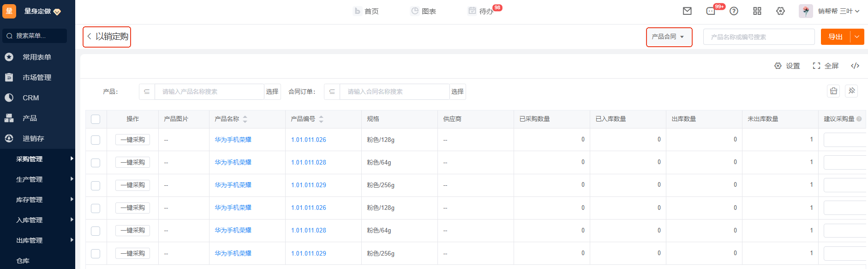Open the mail envelope icon
Screen dimensions: 868x269
tap(687, 11)
